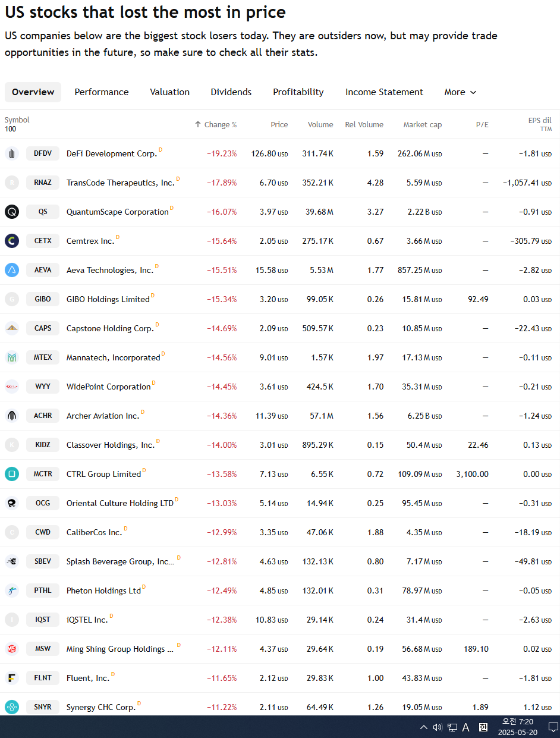Image resolution: width=560 pixels, height=738 pixels.
Task: Click the Synergy CHC logo icon
Action: pyautogui.click(x=12, y=707)
